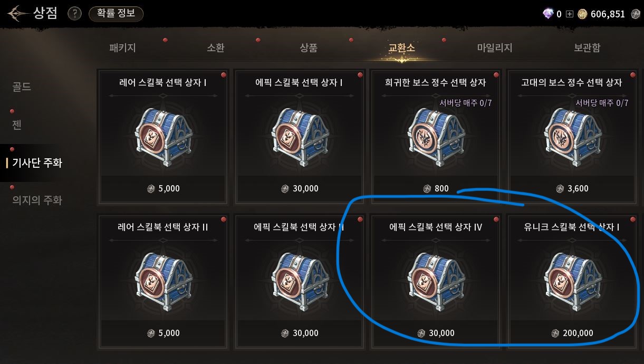Open the question mark help icon

(x=75, y=14)
